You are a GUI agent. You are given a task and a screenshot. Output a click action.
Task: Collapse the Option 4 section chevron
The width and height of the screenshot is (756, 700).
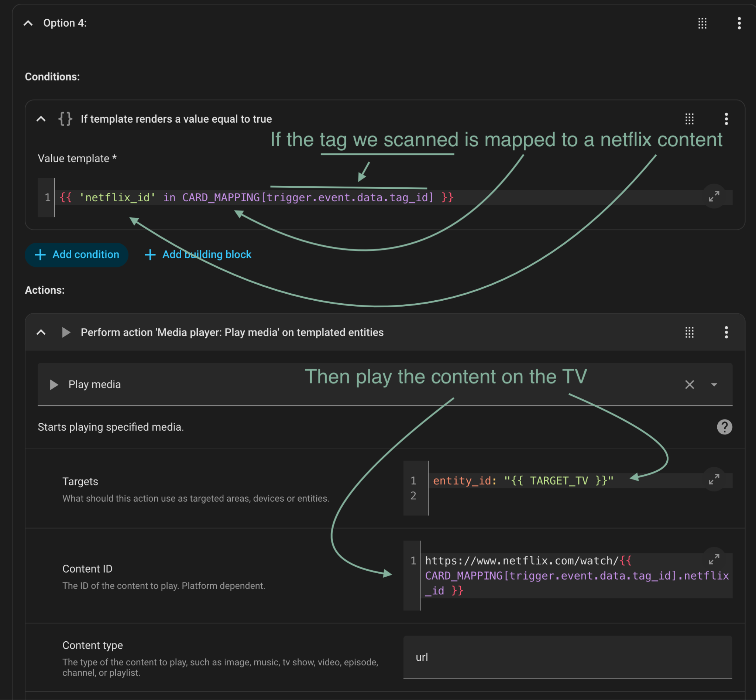[x=28, y=23]
